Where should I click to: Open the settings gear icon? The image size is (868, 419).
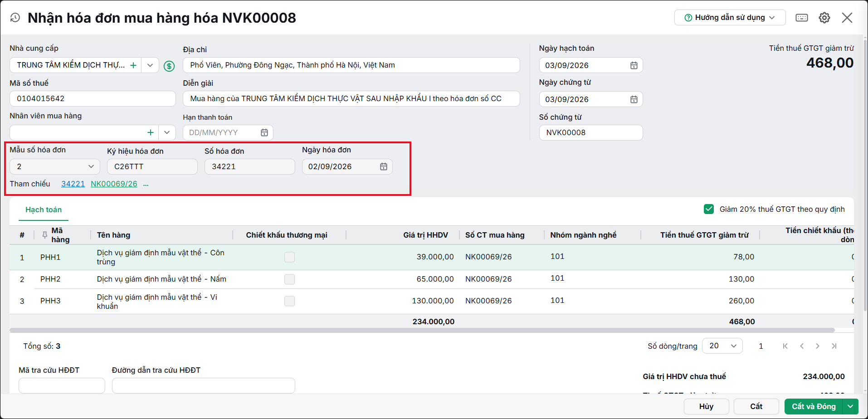(x=824, y=18)
